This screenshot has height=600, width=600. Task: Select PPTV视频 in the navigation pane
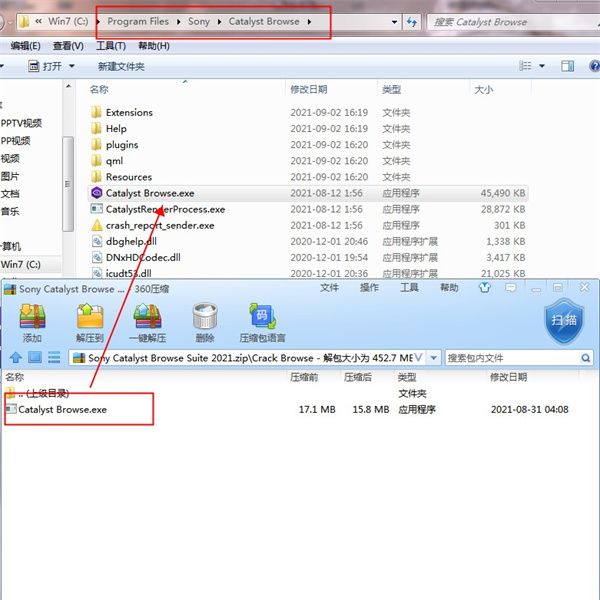(21, 123)
